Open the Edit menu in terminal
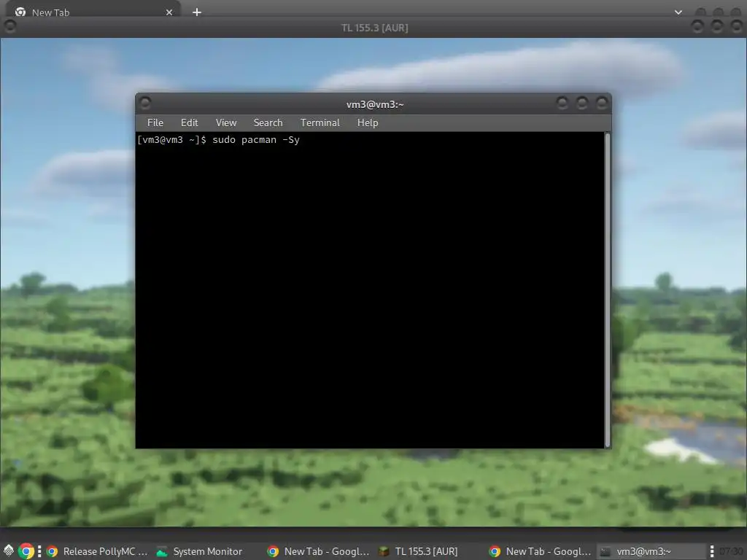 click(x=189, y=122)
